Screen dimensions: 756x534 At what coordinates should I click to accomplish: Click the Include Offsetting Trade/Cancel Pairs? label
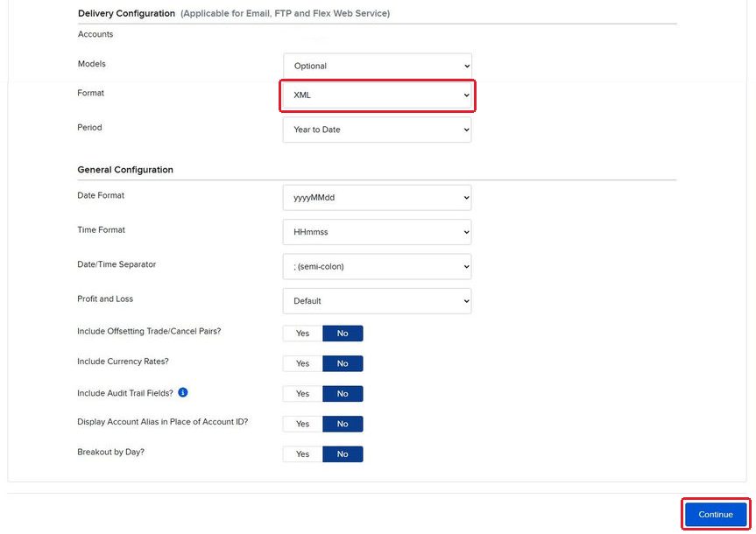point(149,331)
